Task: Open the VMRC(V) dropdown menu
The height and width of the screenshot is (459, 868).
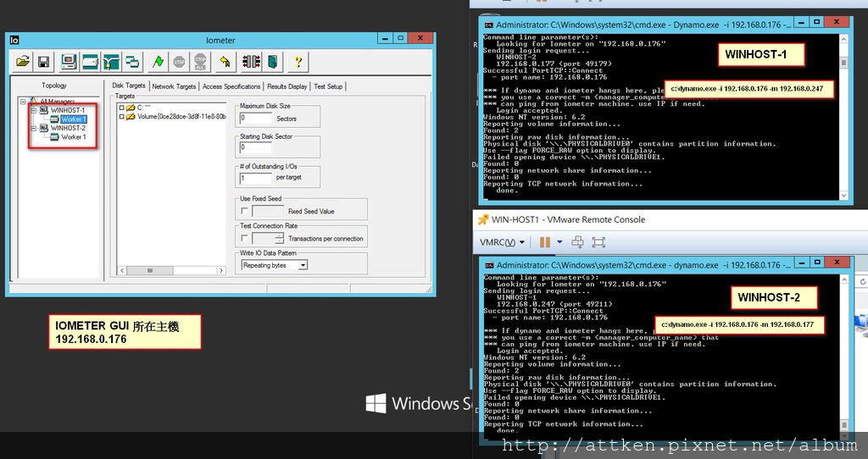Action: click(502, 242)
